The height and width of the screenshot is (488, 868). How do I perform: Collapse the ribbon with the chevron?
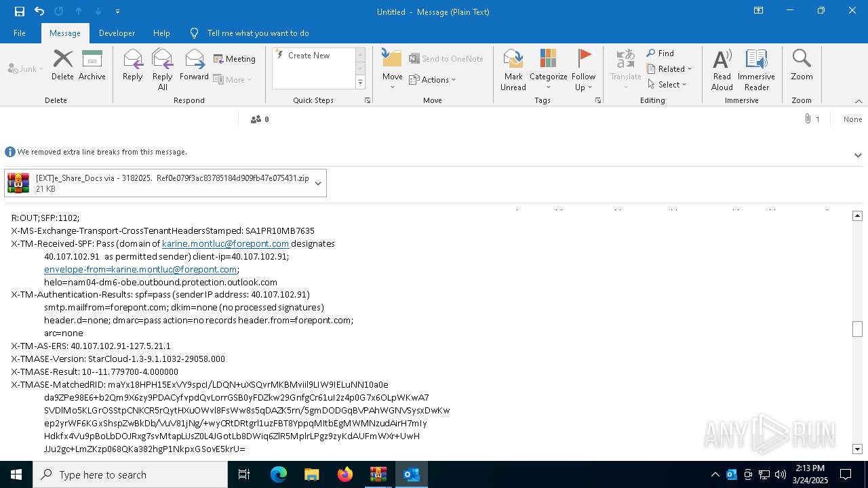pyautogui.click(x=859, y=101)
